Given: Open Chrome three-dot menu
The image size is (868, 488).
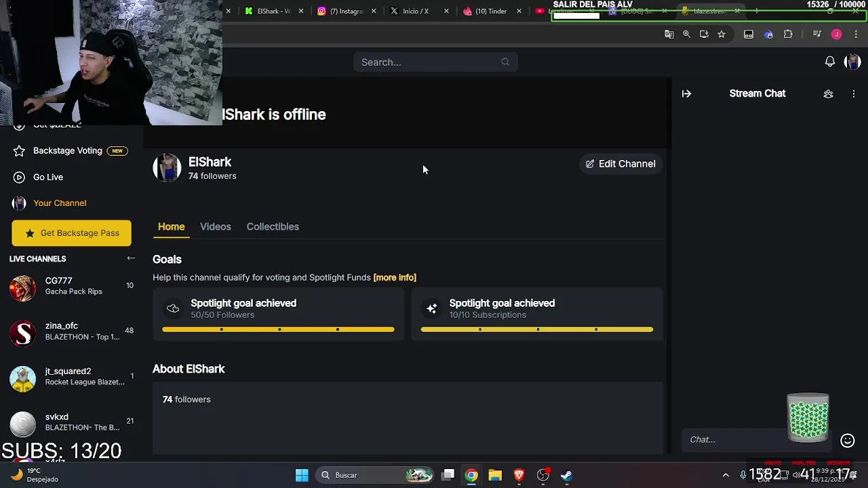Looking at the screenshot, I should tap(856, 34).
